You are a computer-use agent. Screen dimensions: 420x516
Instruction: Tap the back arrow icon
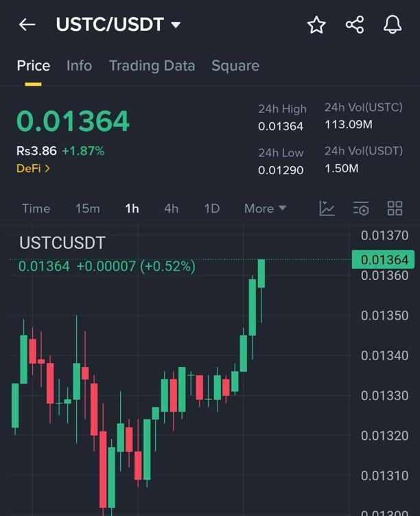point(27,25)
